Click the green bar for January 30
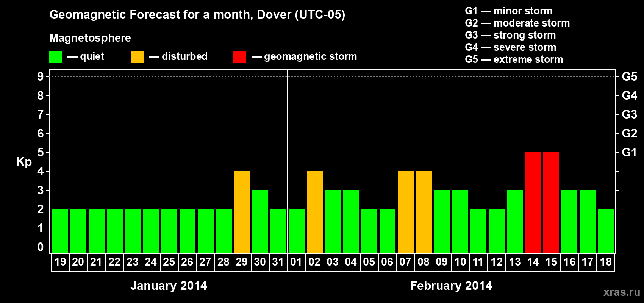This screenshot has height=303, width=644. click(x=260, y=222)
